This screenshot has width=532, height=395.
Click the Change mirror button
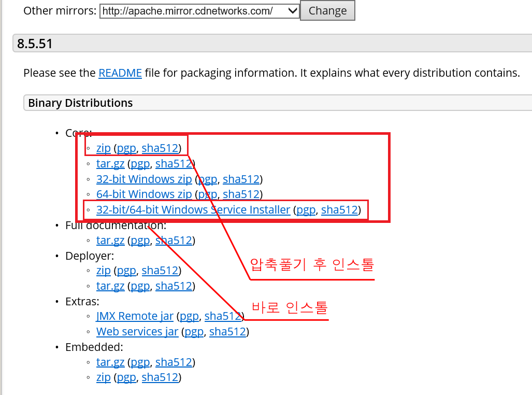tap(327, 10)
